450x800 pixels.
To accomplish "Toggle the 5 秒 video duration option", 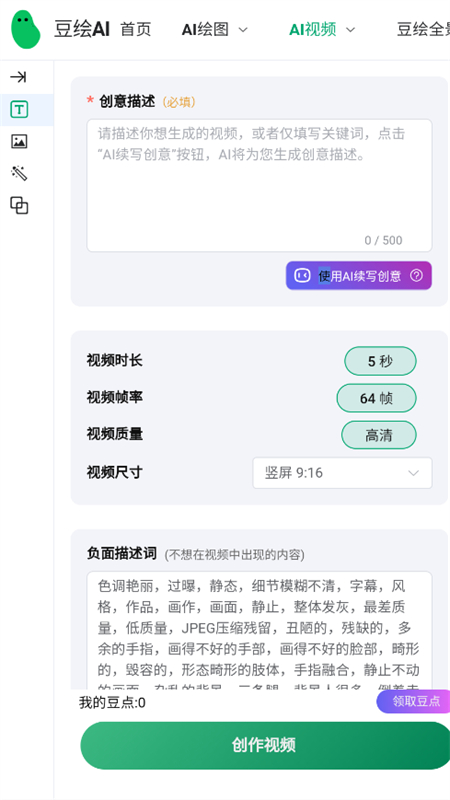I will 380,361.
